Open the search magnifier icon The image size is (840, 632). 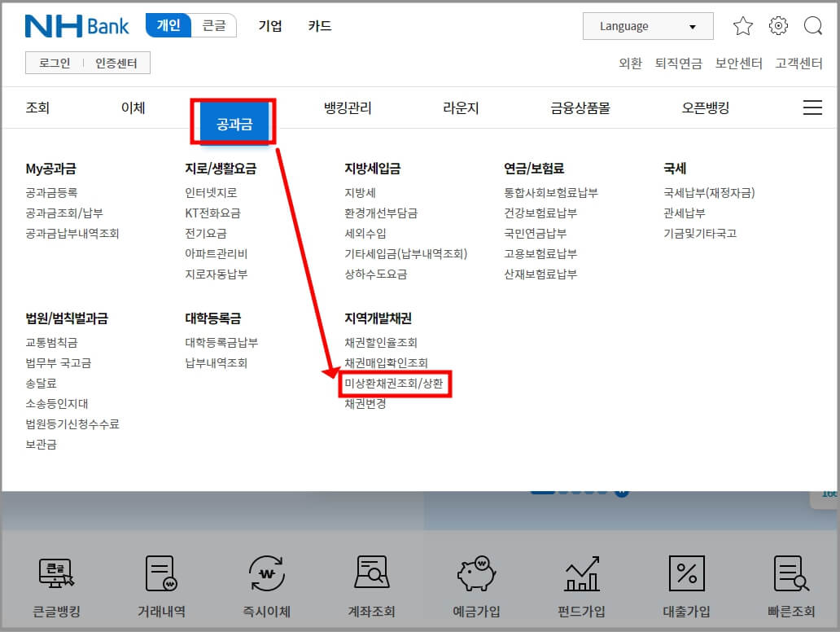[x=813, y=26]
